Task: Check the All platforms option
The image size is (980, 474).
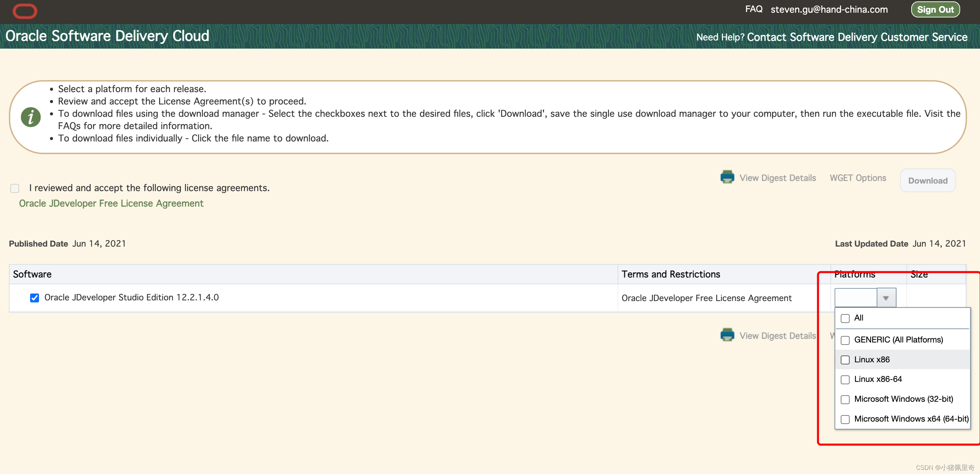Action: pos(845,318)
